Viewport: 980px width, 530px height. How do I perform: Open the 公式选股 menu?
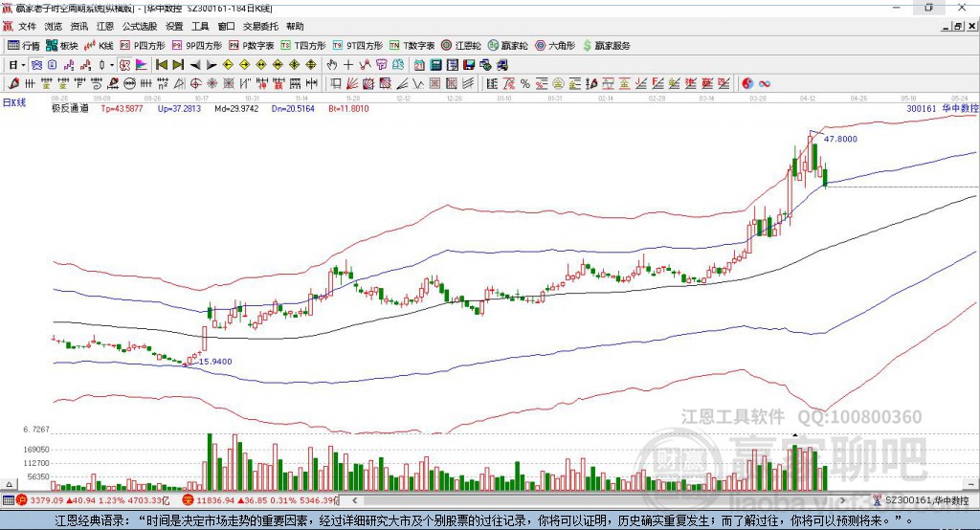[140, 26]
